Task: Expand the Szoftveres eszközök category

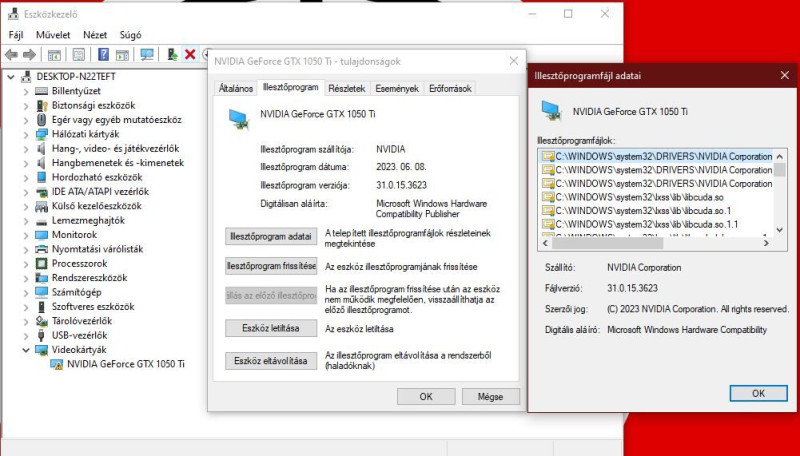Action: pyautogui.click(x=26, y=307)
